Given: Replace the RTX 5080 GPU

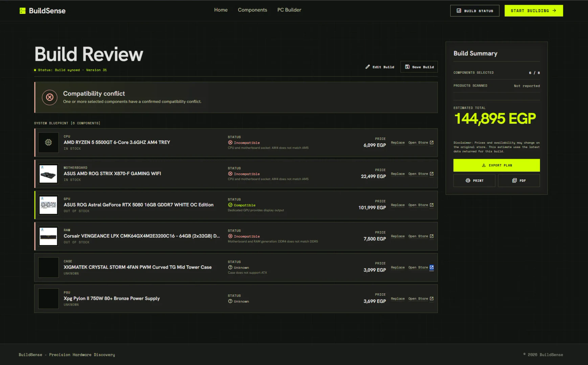Looking at the screenshot, I should click(x=398, y=205).
